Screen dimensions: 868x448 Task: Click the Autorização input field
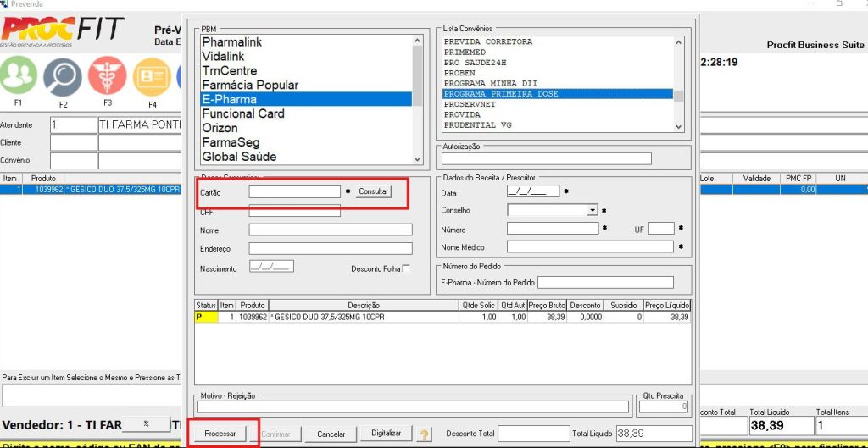[547, 158]
